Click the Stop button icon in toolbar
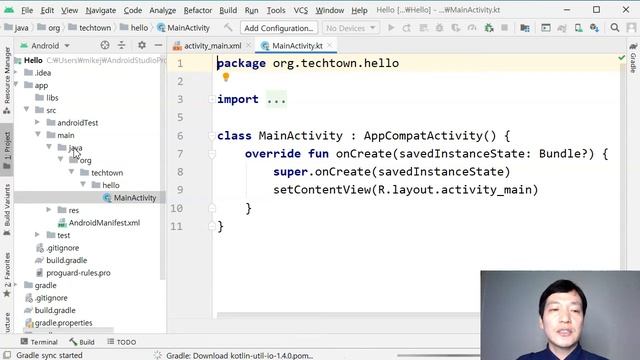The height and width of the screenshot is (360, 640). click(505, 28)
